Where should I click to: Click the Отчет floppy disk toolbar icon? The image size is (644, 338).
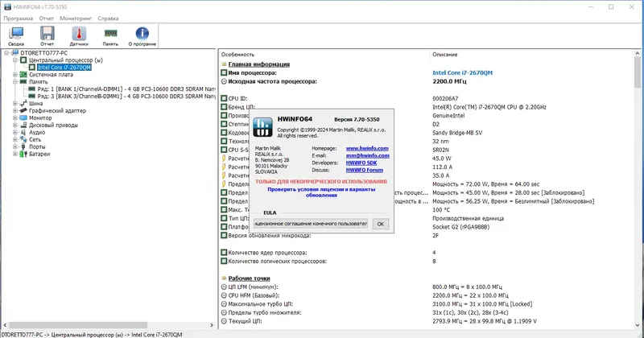point(47,33)
